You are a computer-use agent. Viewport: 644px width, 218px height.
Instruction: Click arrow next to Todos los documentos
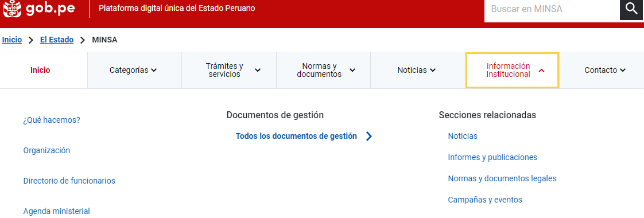(x=369, y=137)
